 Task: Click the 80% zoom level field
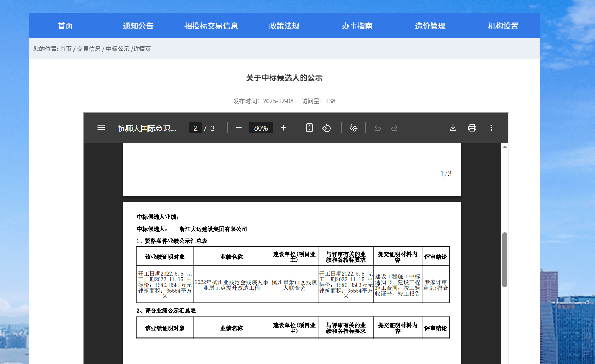tap(261, 128)
